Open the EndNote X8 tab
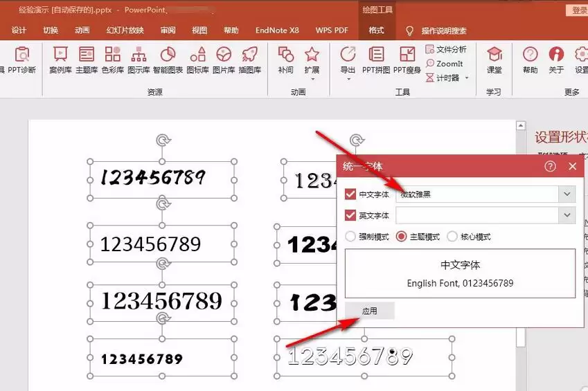Screen dimensions: 588x391 click(277, 30)
